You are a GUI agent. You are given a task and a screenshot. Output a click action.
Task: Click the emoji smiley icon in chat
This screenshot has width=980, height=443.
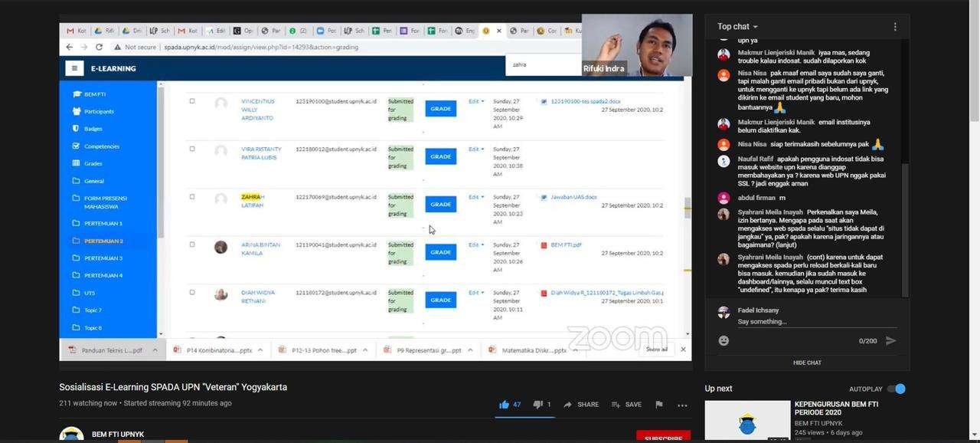[x=724, y=340]
